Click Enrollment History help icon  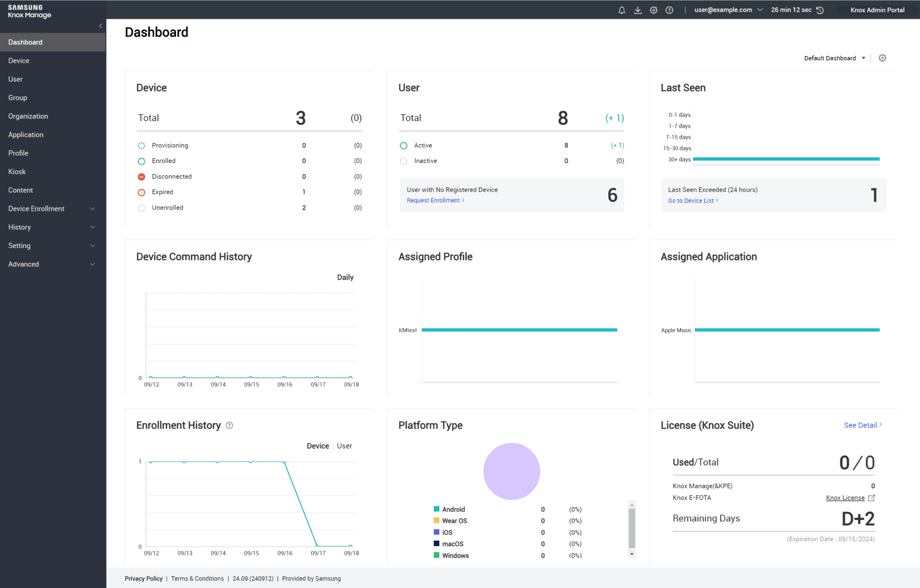pos(229,426)
